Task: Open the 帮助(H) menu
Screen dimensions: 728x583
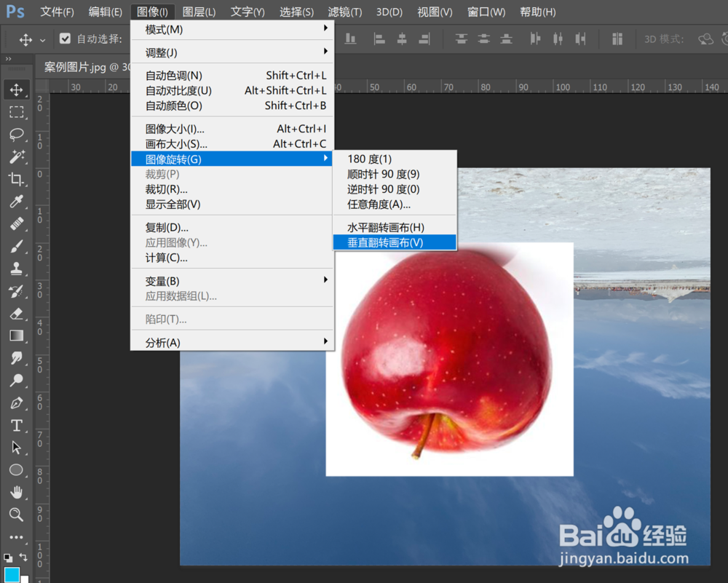Action: [538, 12]
